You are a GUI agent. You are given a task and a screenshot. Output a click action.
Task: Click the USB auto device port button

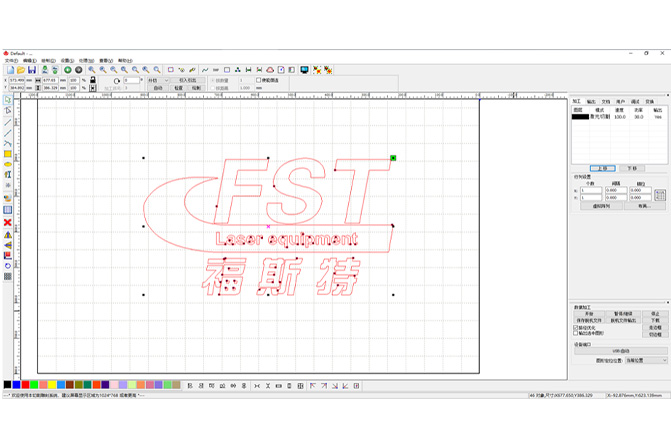click(621, 351)
